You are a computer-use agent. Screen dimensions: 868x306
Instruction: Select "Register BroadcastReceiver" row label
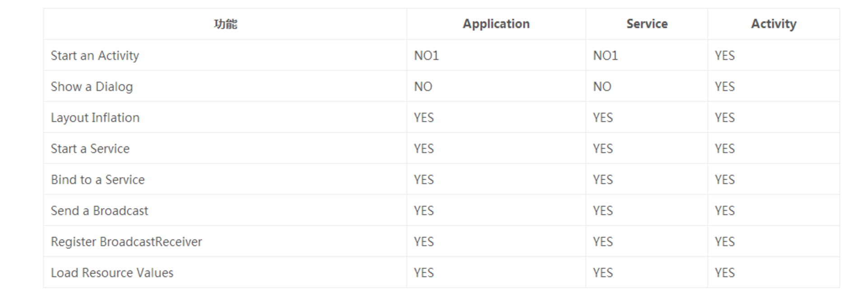point(126,242)
